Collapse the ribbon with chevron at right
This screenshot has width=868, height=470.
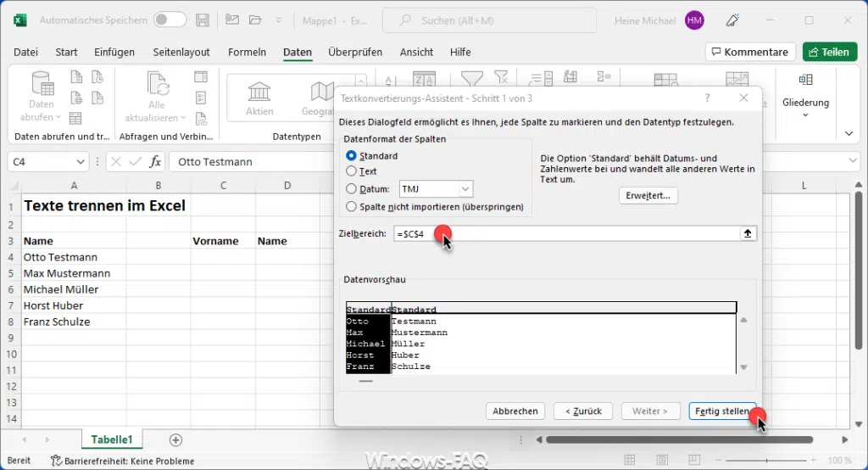(x=849, y=133)
